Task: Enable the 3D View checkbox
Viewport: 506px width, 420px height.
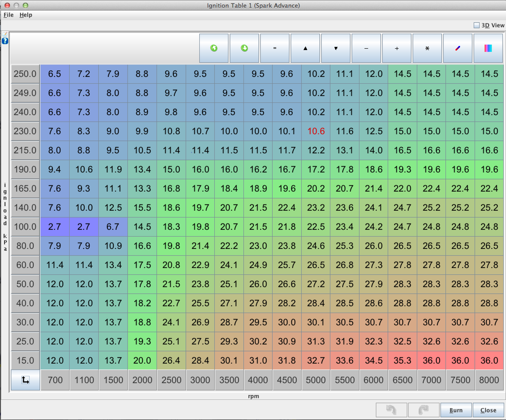Action: tap(476, 25)
